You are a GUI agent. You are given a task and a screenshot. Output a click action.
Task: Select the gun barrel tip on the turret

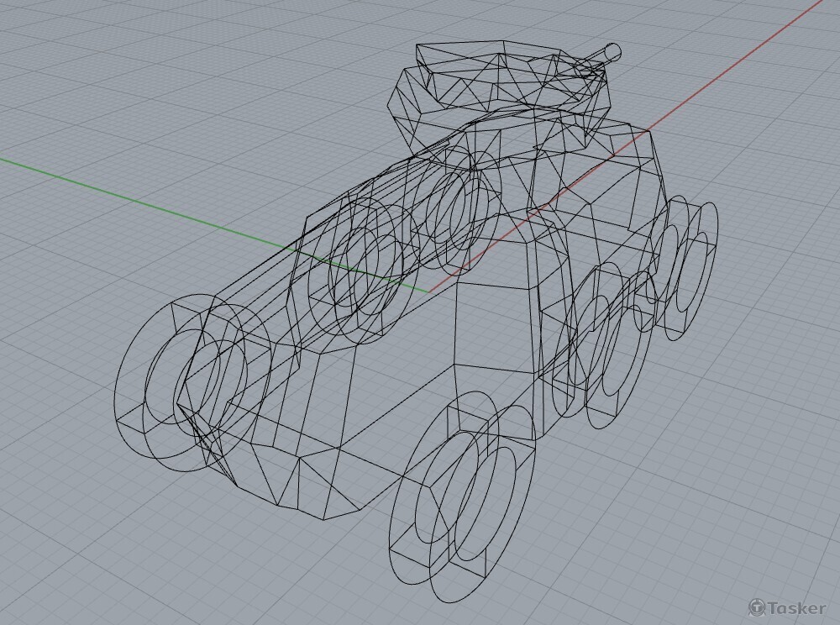612,52
